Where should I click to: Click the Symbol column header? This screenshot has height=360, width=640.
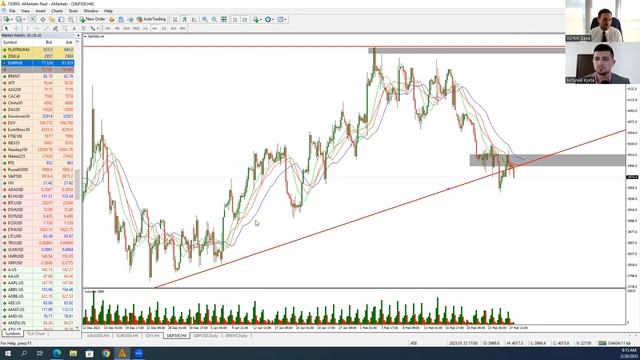[10, 42]
